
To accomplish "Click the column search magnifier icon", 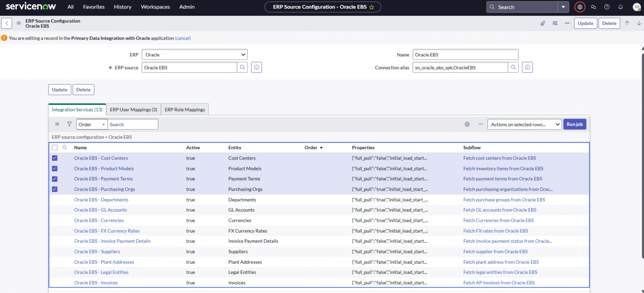I will click(x=65, y=147).
